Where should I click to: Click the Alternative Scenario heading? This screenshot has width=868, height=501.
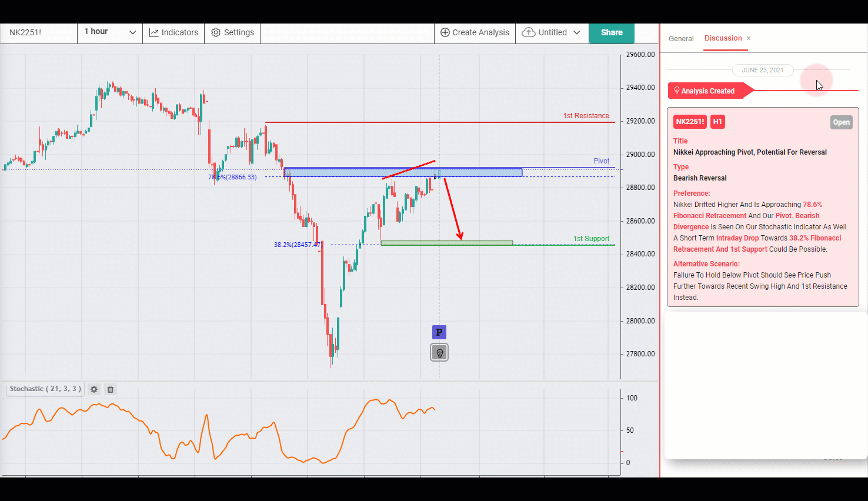[x=706, y=264]
